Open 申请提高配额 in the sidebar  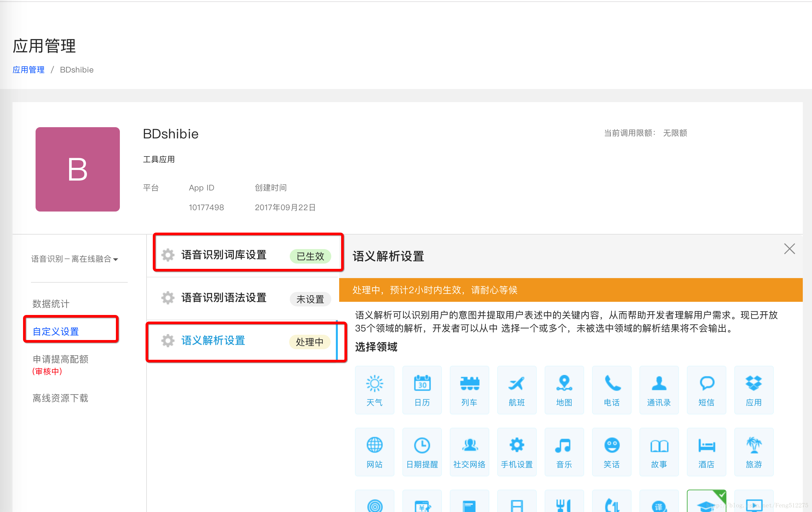[60, 359]
